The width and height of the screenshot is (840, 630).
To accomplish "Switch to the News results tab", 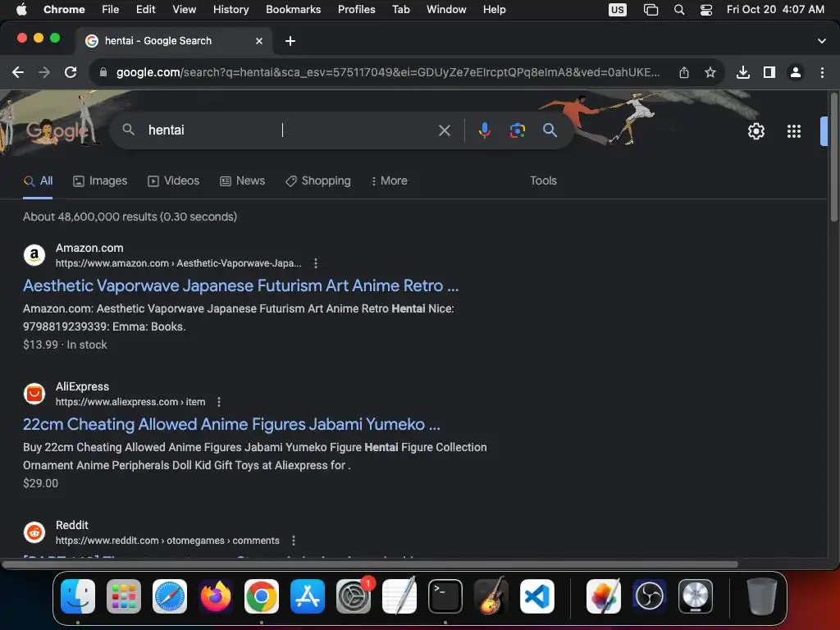I will click(243, 181).
